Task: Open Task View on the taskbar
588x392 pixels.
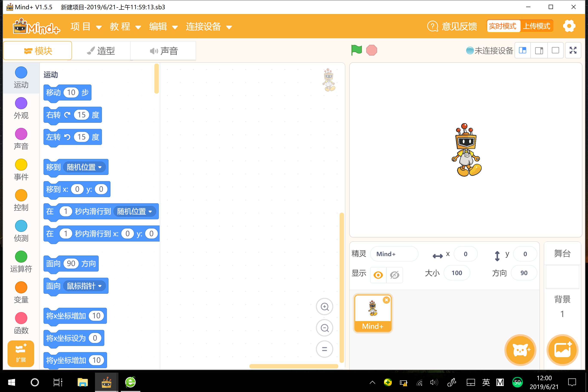Action: 58,382
